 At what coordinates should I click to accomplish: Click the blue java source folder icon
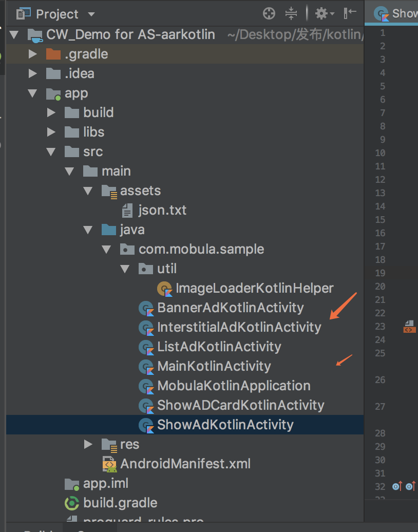point(109,230)
